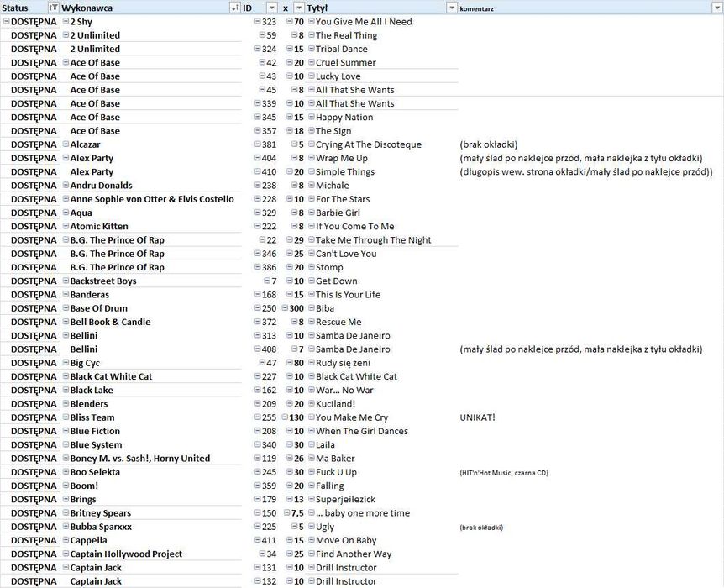This screenshot has width=724, height=588.
Task: Collapse the Backstreet Boys group
Action: coord(66,281)
